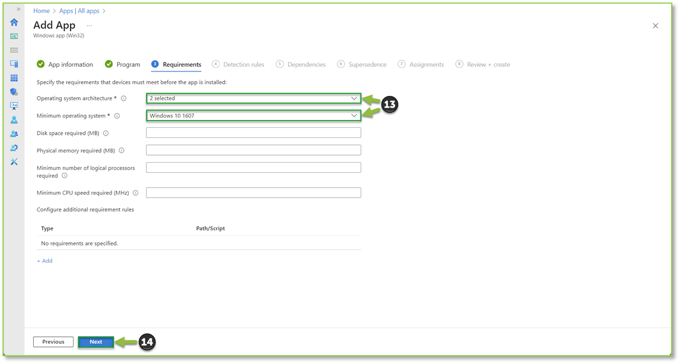Click the Previous button
Screen dimensions: 680x364
click(53, 342)
